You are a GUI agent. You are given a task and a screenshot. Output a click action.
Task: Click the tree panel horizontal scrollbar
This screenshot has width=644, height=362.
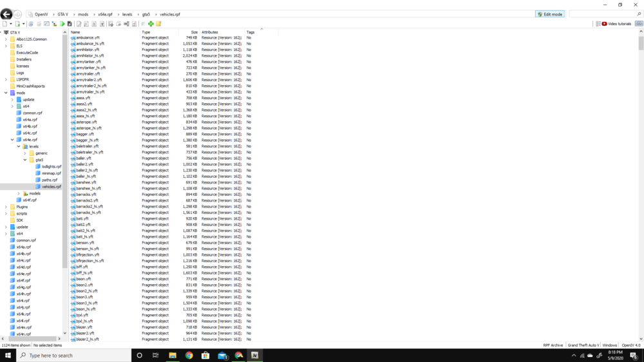click(31, 339)
